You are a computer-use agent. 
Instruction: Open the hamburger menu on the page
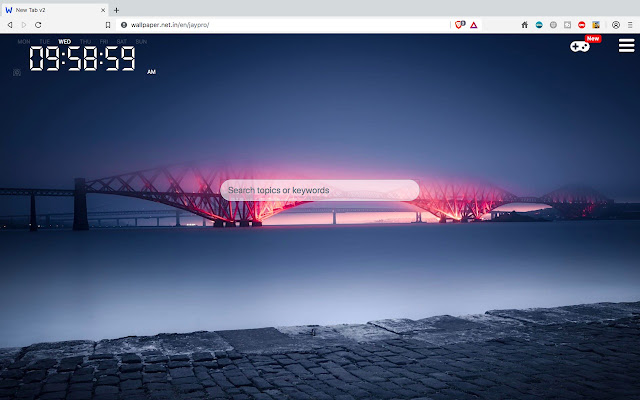click(x=626, y=45)
